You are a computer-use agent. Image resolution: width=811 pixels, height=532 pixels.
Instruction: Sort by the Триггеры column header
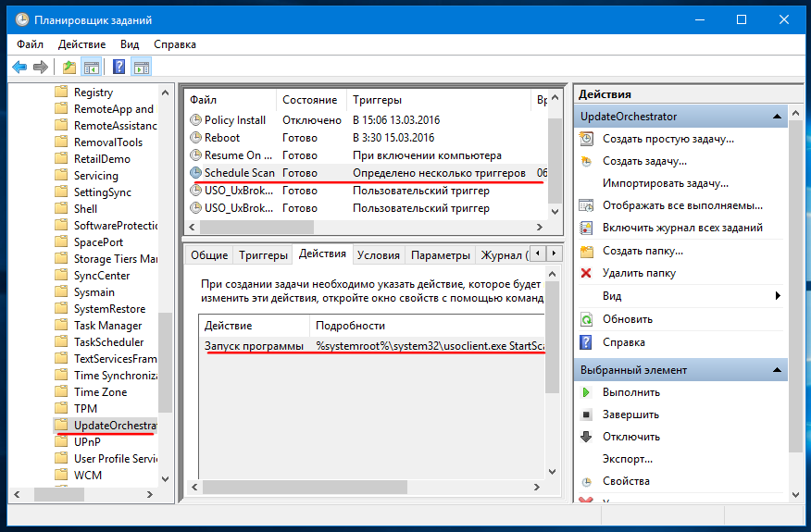(439, 100)
